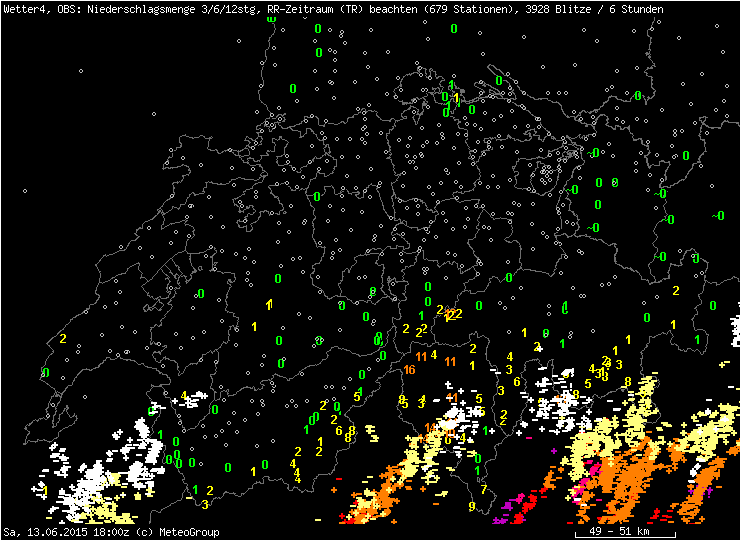Click the orange '16' precipitation value
740x540 pixels.
(409, 370)
